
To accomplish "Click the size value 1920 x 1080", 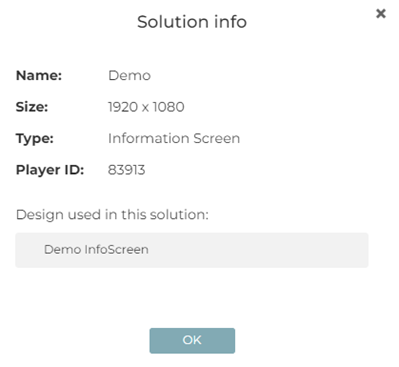I will click(x=146, y=107).
